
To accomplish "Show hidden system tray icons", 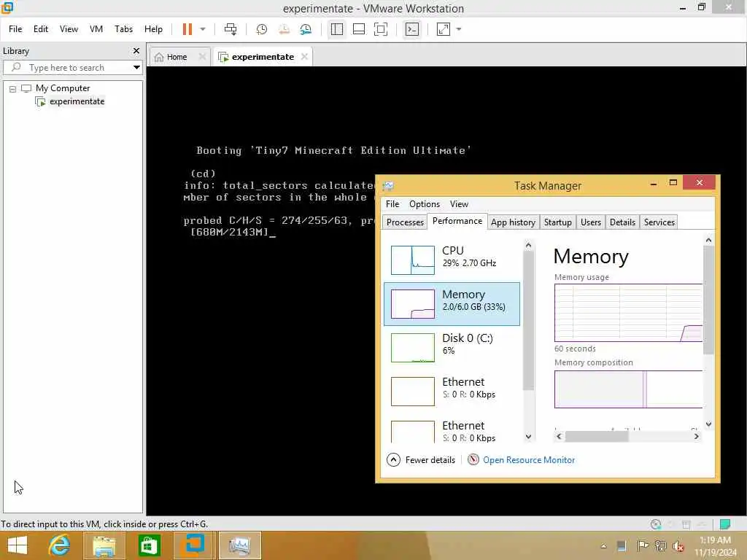I will 603,546.
